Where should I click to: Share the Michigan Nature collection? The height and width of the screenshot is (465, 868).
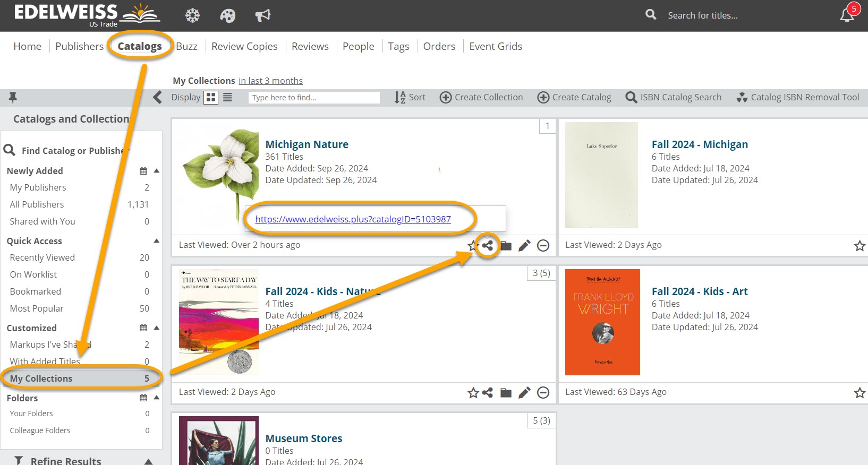click(488, 245)
